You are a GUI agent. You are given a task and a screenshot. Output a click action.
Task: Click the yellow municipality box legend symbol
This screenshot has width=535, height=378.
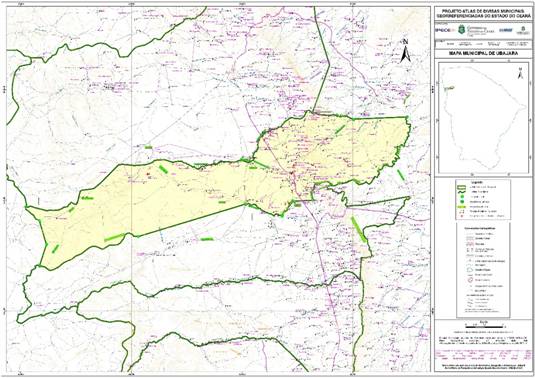(x=462, y=187)
